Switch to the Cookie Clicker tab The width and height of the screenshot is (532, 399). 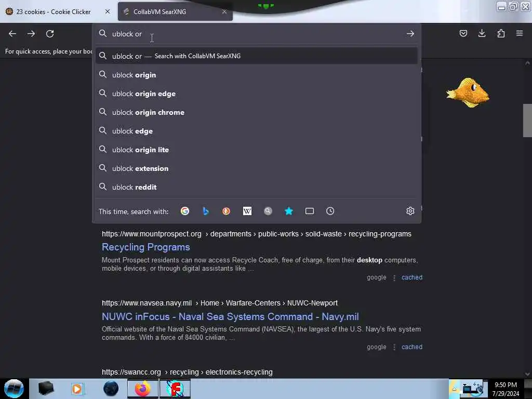[54, 11]
